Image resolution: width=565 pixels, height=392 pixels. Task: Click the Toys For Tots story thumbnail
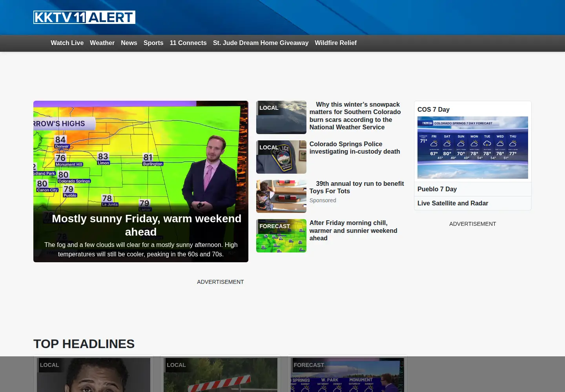point(281,196)
